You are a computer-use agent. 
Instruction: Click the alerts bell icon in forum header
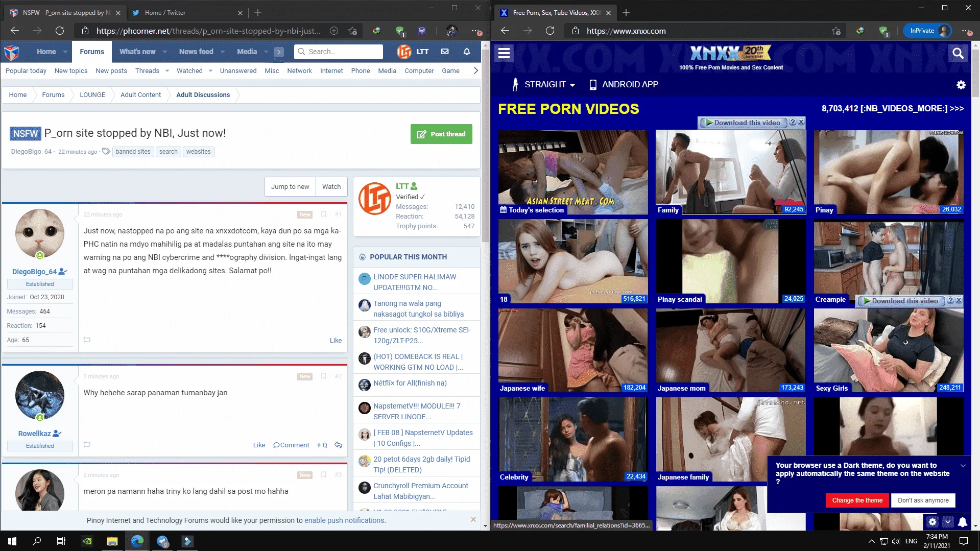[x=467, y=52]
